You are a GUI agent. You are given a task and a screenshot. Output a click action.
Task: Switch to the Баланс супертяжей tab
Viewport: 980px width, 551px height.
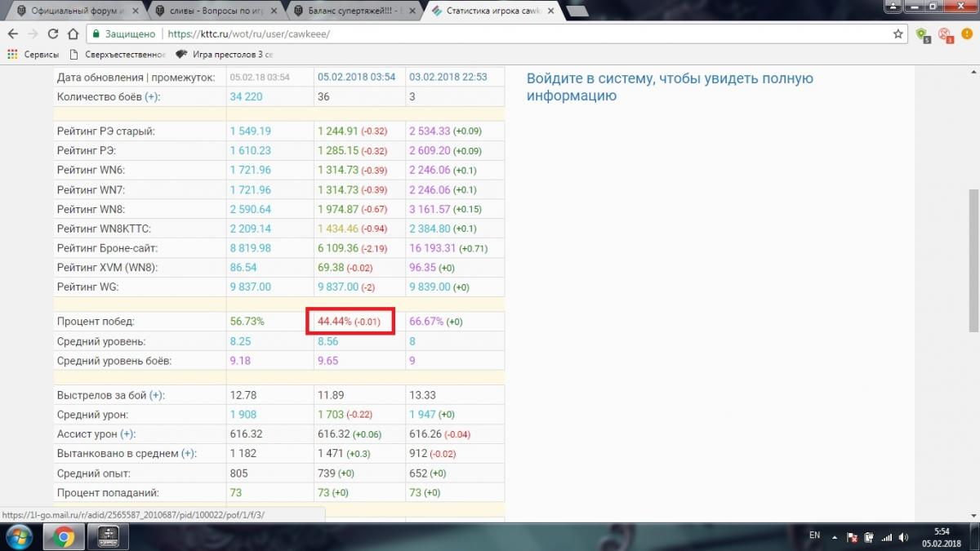click(351, 11)
